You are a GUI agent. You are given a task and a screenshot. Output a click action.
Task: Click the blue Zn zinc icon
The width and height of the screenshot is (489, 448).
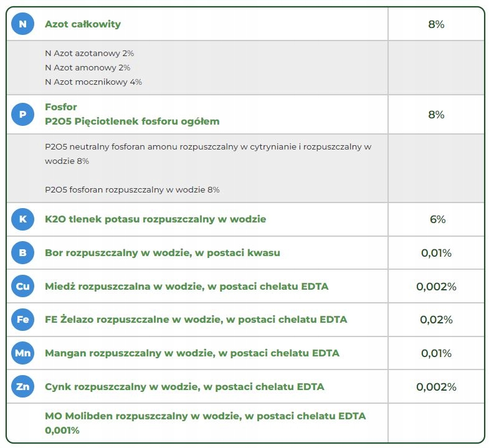coord(23,387)
